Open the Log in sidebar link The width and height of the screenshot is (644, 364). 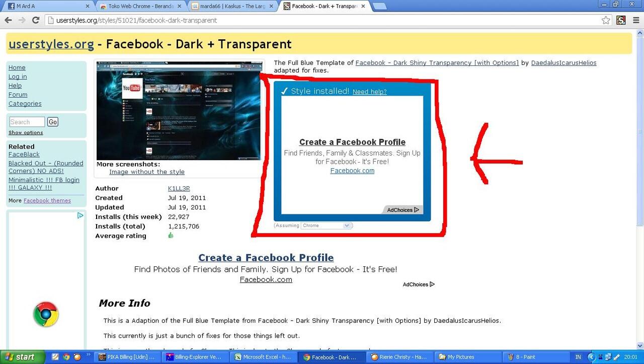(18, 77)
